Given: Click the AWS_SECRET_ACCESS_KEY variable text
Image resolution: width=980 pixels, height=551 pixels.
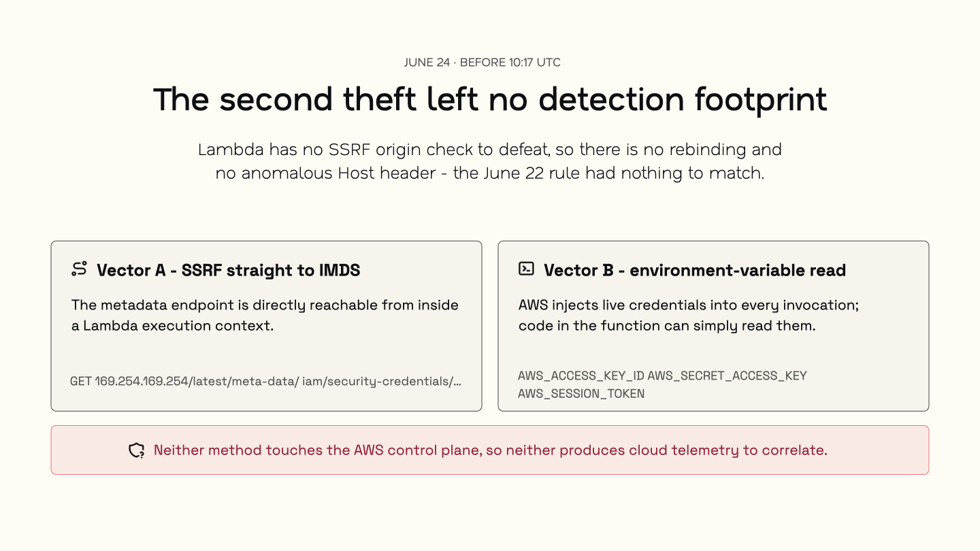Looking at the screenshot, I should (x=728, y=375).
